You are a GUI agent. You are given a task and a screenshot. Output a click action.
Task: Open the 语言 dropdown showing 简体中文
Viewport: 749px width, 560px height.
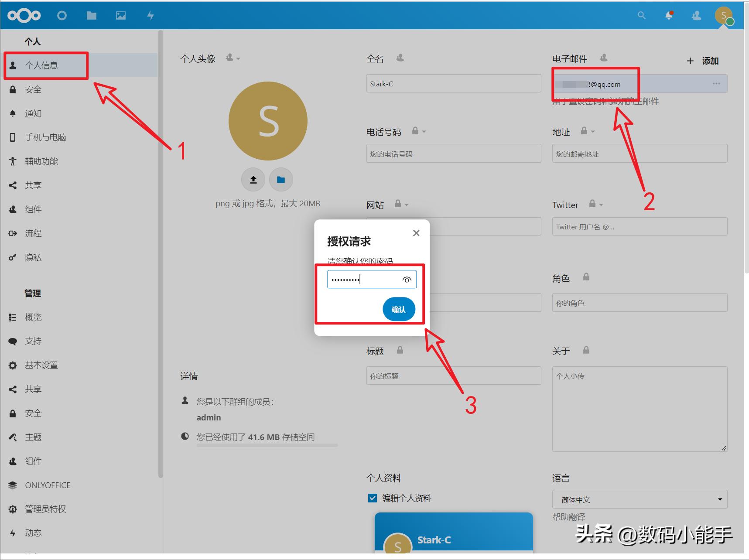click(x=640, y=499)
